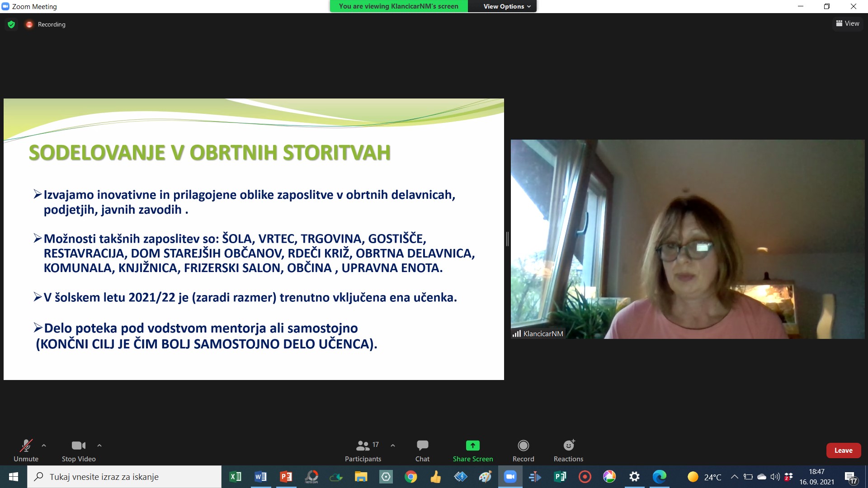
Task: Open thumbs-up app in taskbar
Action: point(436,477)
